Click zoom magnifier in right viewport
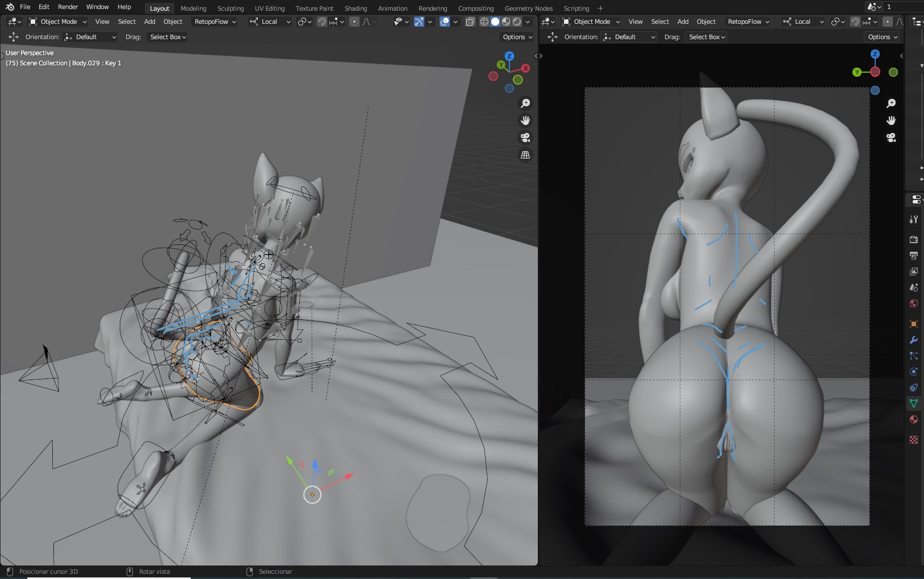Viewport: 924px width, 579px height. tap(891, 103)
